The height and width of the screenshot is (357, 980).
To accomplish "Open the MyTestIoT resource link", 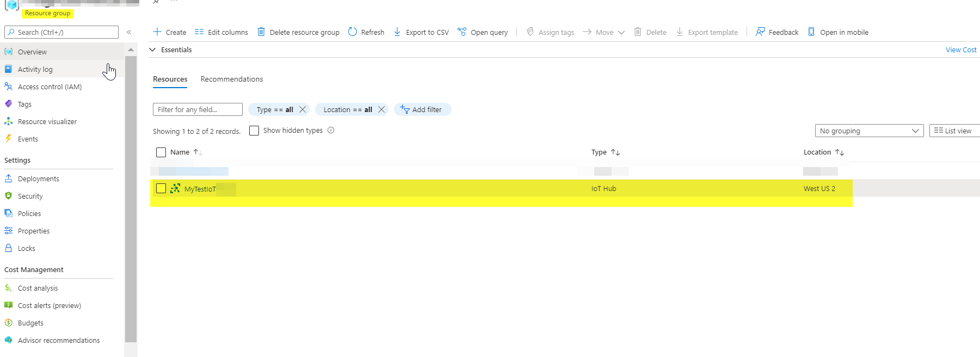I will (x=200, y=189).
